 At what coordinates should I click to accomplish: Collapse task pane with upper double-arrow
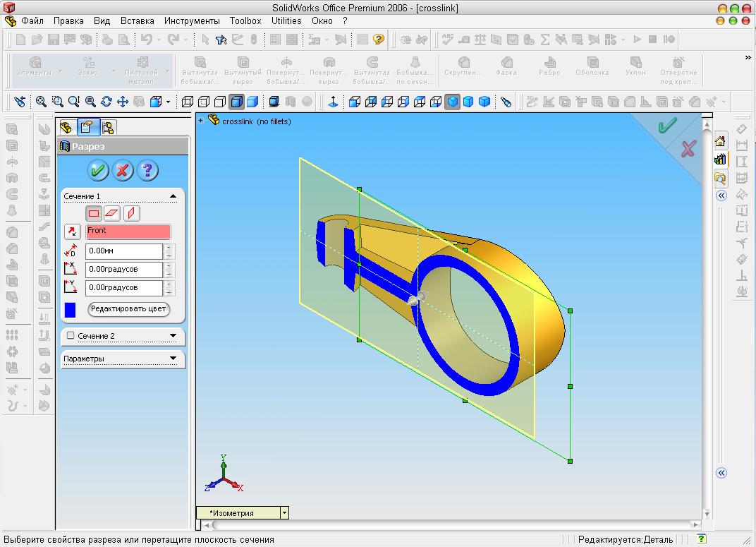pyautogui.click(x=721, y=196)
